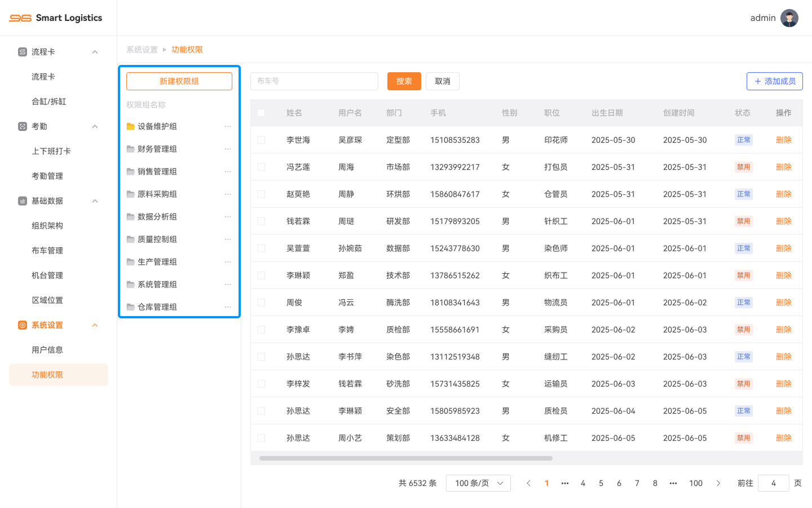Delete the row for 李世海
The image size is (812, 508).
coord(784,140)
